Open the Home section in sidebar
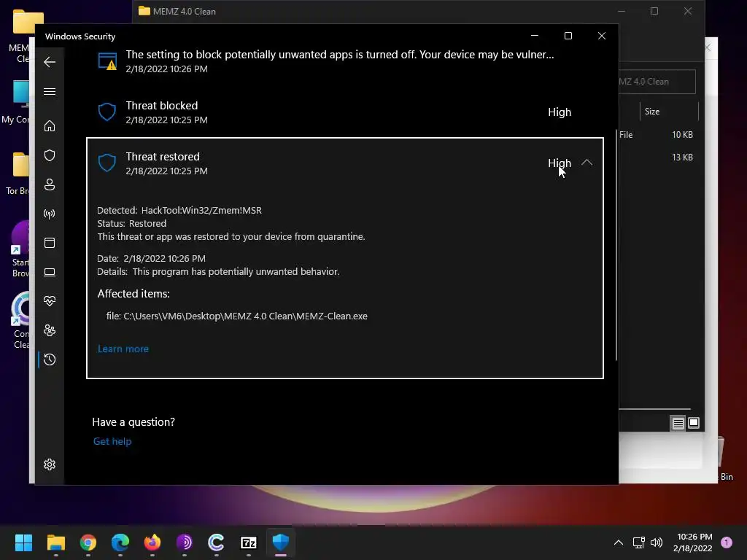Image resolution: width=747 pixels, height=560 pixels. (x=50, y=126)
